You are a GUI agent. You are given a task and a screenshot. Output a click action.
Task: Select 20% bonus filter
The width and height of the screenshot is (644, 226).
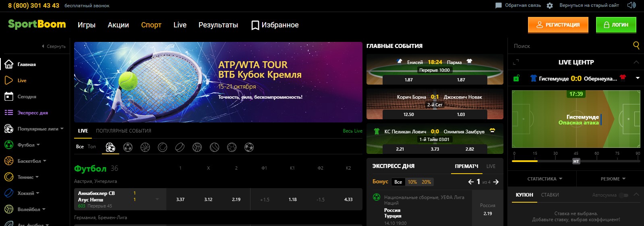tap(426, 182)
